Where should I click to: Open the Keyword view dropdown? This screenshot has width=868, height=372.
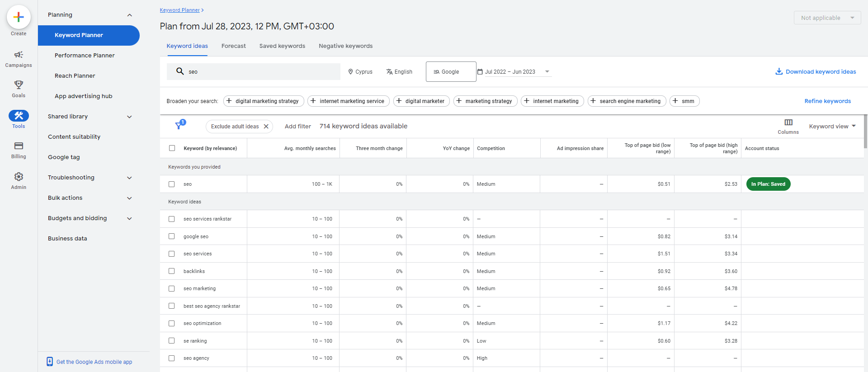coord(832,126)
